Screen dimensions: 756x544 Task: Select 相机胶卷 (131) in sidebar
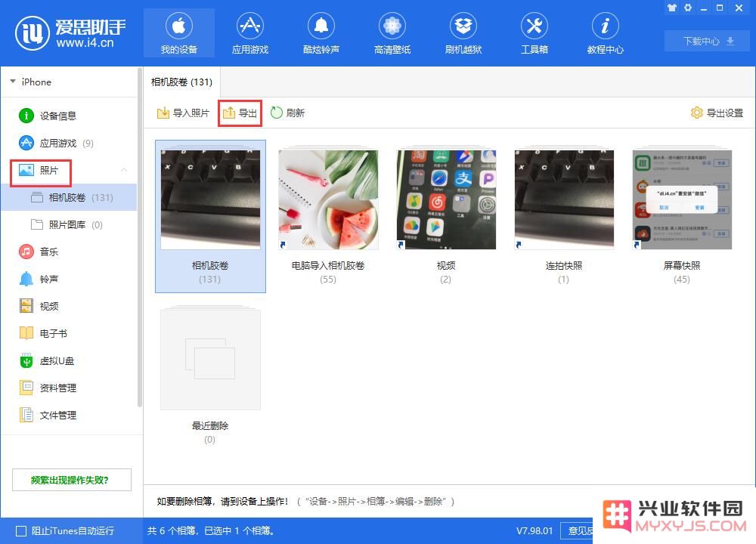69,197
